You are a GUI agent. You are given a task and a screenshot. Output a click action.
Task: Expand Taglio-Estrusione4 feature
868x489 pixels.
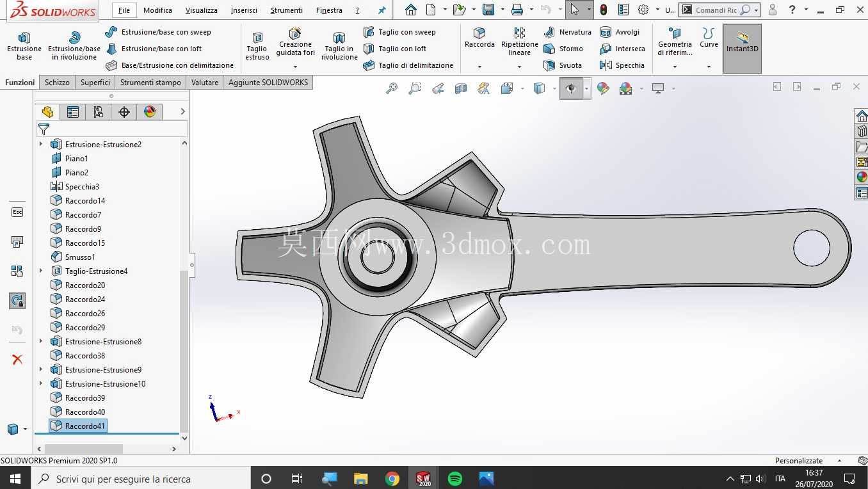pos(41,271)
